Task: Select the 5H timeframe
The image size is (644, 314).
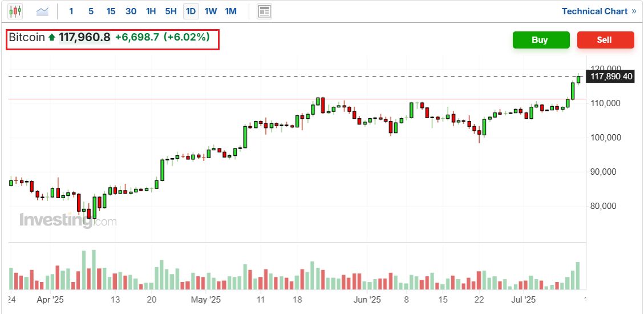Action: (x=171, y=11)
